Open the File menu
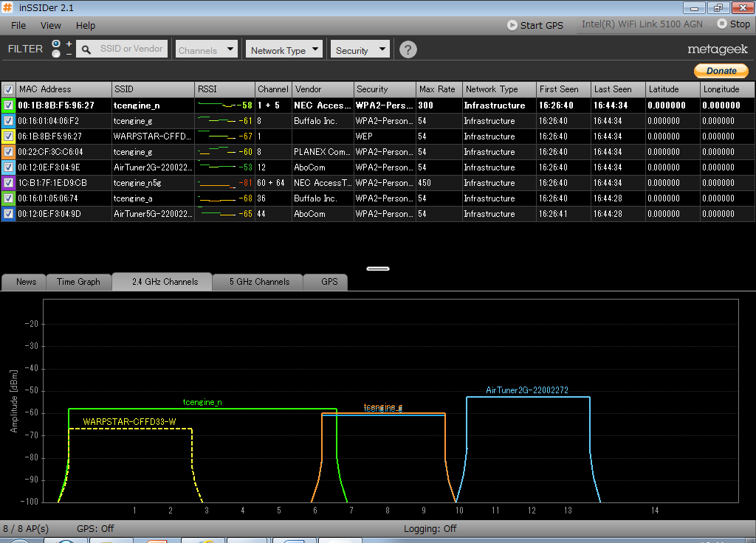Viewport: 756px width, 543px height. point(18,26)
